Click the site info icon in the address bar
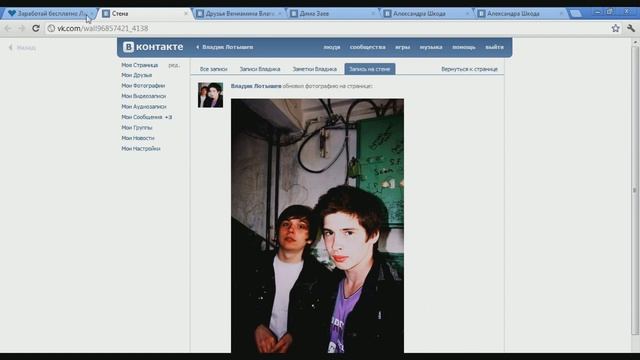The width and height of the screenshot is (640, 360). pos(51,28)
